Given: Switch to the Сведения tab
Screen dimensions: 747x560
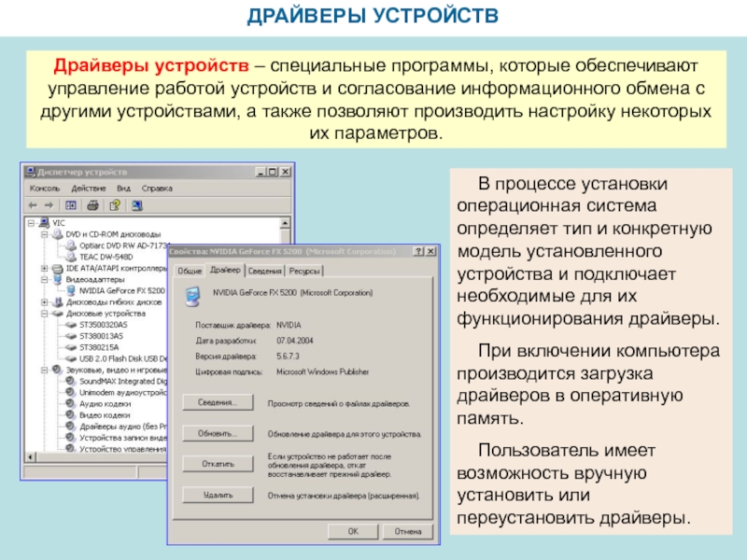Looking at the screenshot, I should 264,271.
